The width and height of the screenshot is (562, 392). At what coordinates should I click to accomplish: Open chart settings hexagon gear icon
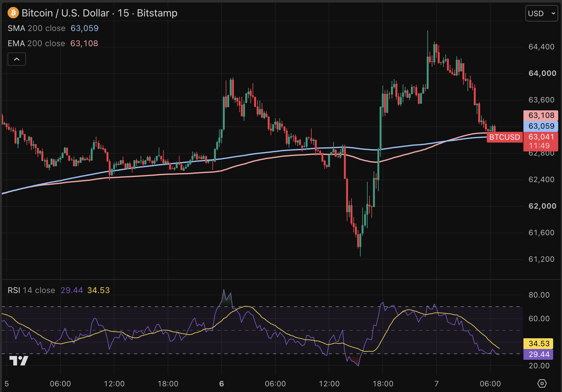point(542,383)
